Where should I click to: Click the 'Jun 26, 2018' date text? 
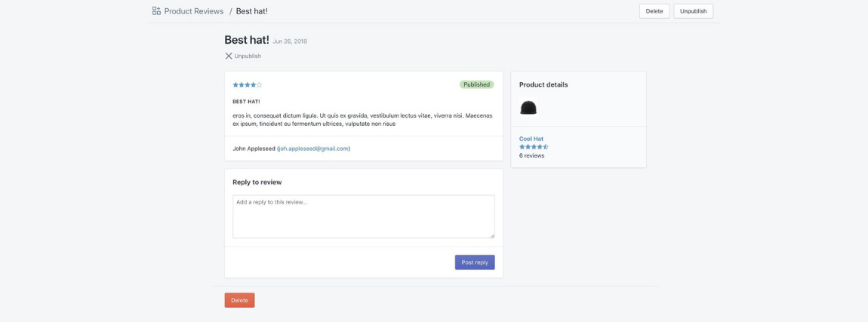click(290, 41)
